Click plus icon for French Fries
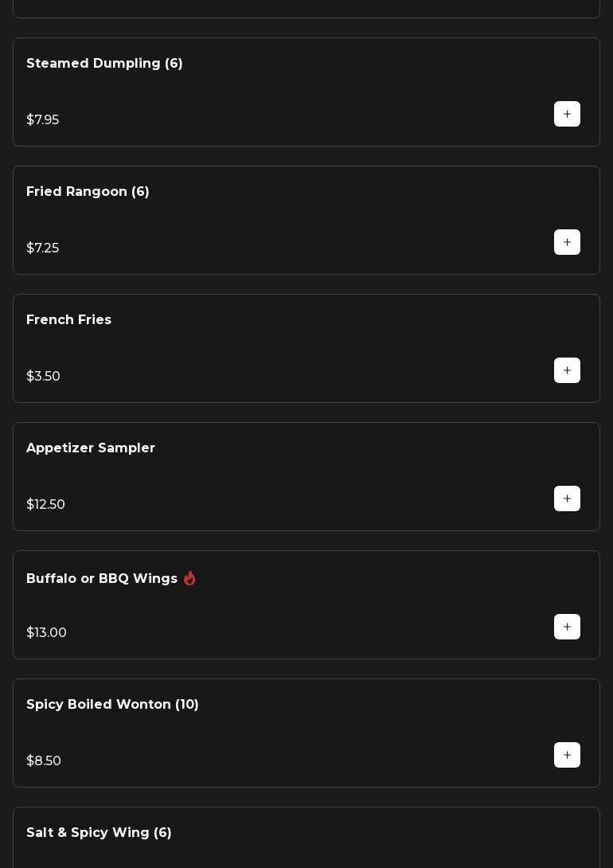Viewport: 613px width, 868px height. (567, 370)
